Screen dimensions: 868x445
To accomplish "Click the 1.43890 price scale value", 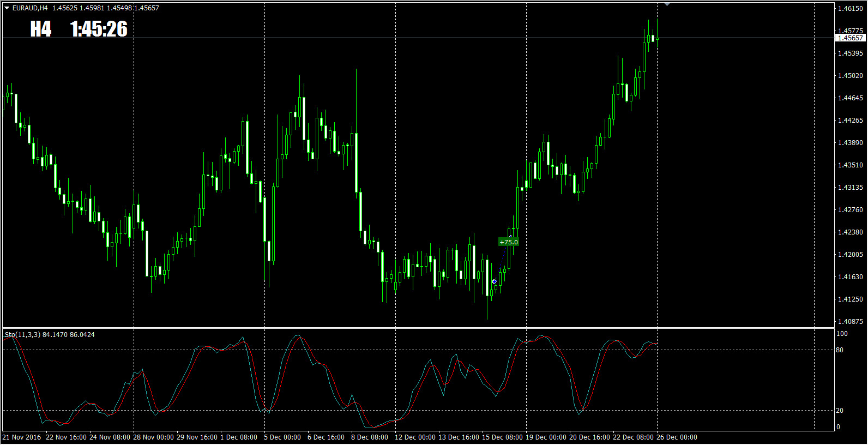I will (x=851, y=143).
